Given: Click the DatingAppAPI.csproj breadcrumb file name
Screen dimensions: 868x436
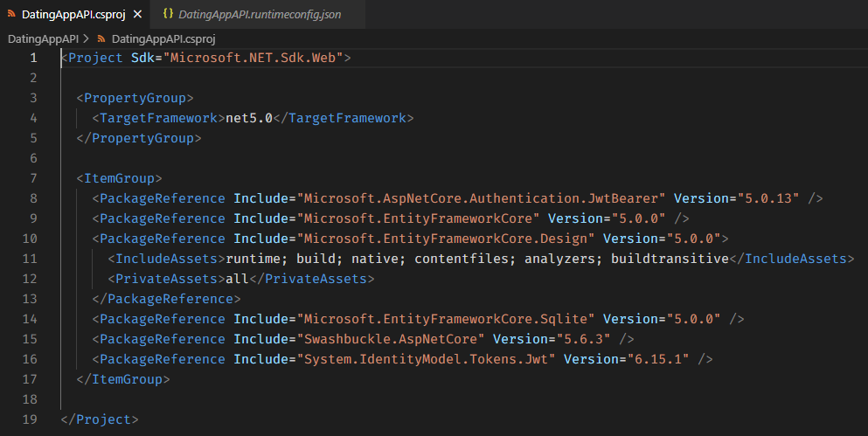Looking at the screenshot, I should click(x=163, y=38).
